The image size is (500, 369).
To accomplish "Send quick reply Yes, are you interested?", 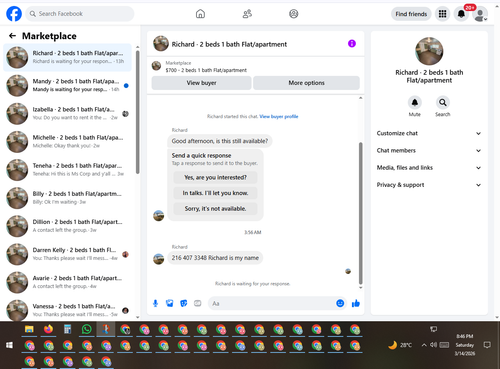I will coord(215,177).
